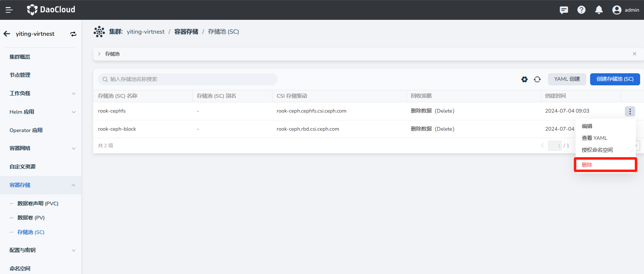
Task: Choose 查看 YAML in the context menu
Action: [x=594, y=138]
